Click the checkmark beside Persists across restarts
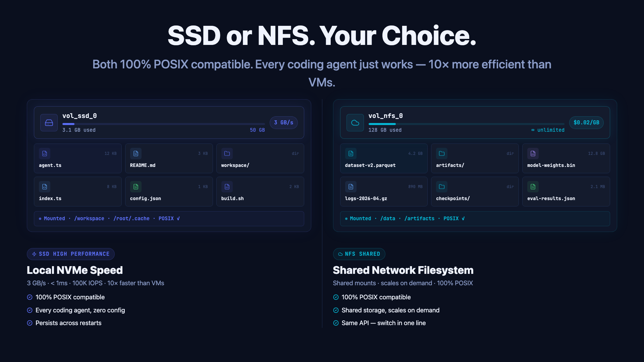 pyautogui.click(x=30, y=323)
